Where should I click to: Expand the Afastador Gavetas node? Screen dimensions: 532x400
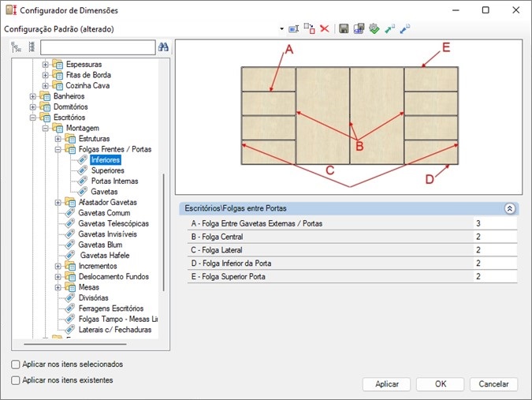(58, 203)
